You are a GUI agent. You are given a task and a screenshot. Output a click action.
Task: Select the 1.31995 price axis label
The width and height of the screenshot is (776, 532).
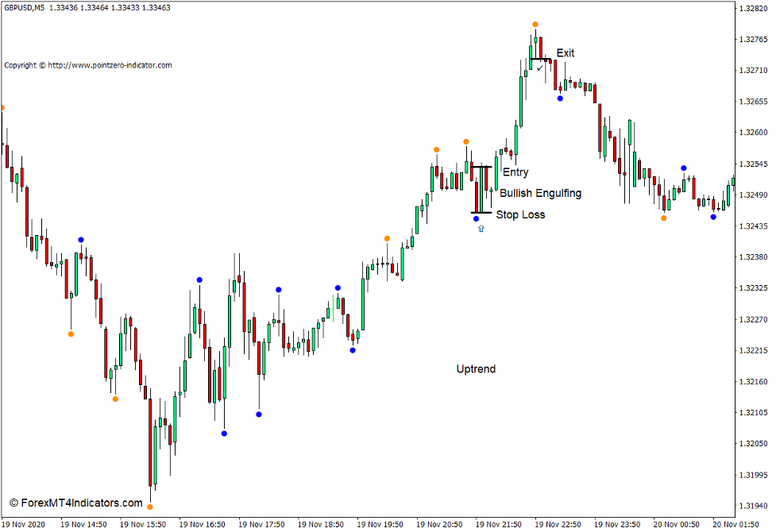[753, 475]
